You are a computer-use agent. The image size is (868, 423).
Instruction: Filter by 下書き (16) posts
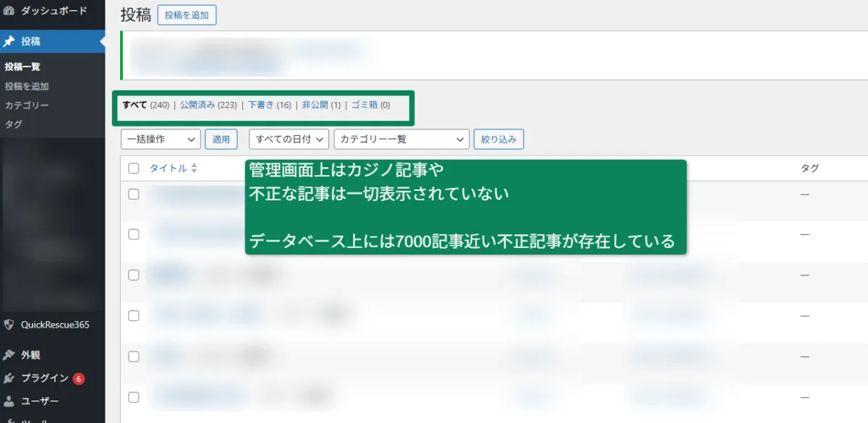click(x=270, y=105)
